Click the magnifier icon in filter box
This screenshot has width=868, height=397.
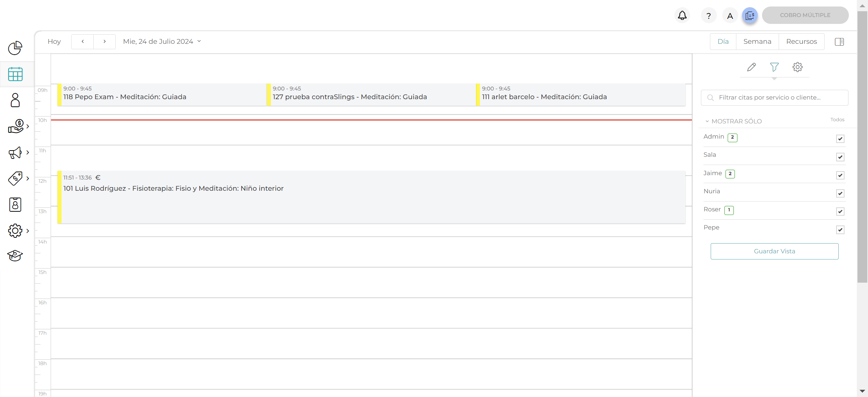pos(710,98)
